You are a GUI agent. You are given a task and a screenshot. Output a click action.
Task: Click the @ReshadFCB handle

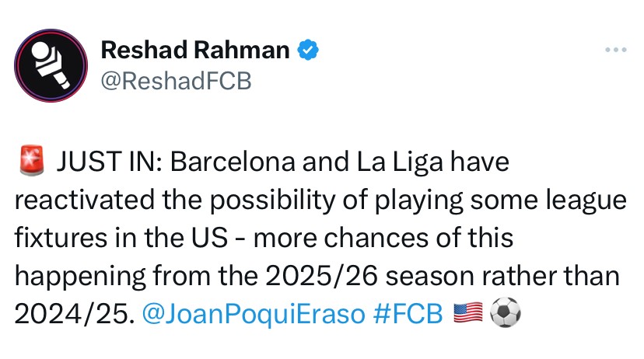pyautogui.click(x=177, y=81)
